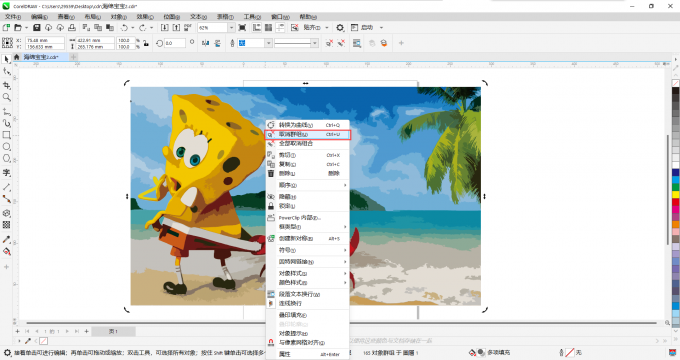Expand the open-file dropdown arrow

(26, 27)
